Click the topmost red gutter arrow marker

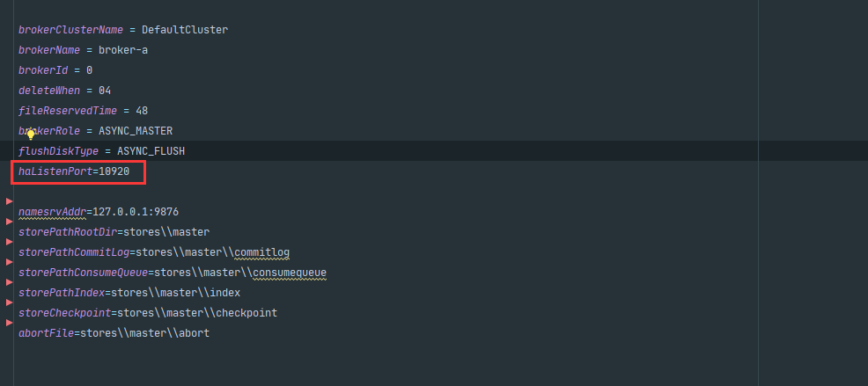[x=10, y=201]
